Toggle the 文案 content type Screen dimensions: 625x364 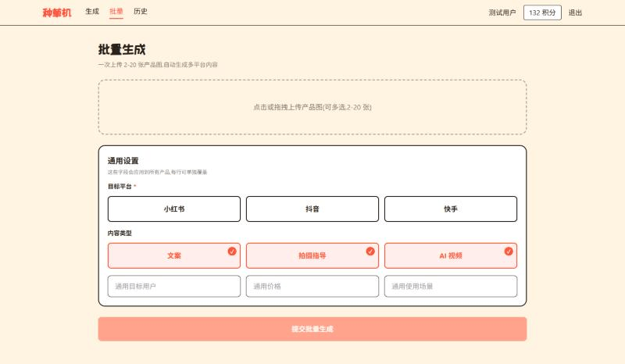coord(174,255)
